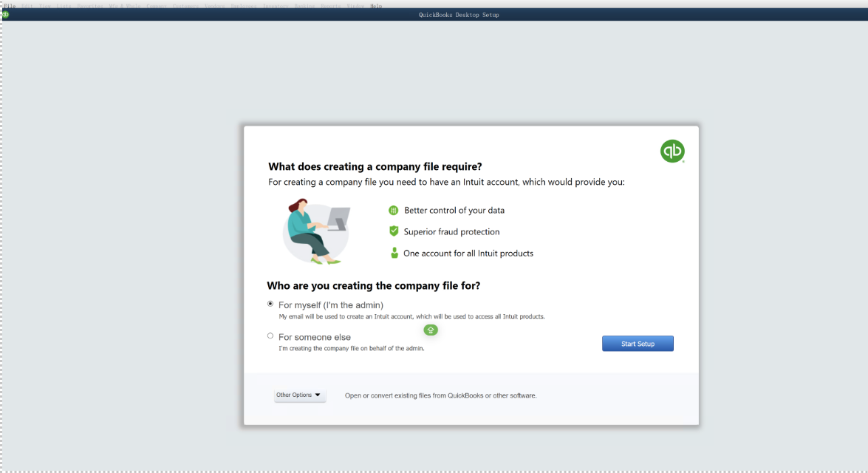Select the For myself (I'm the admin) option
The height and width of the screenshot is (473, 868).
270,304
